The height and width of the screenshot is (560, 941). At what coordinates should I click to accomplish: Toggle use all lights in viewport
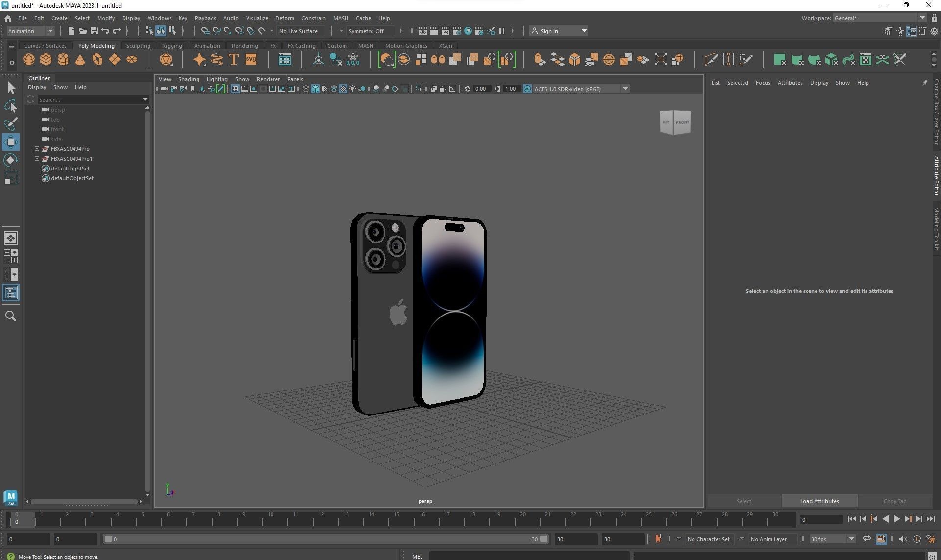[352, 89]
